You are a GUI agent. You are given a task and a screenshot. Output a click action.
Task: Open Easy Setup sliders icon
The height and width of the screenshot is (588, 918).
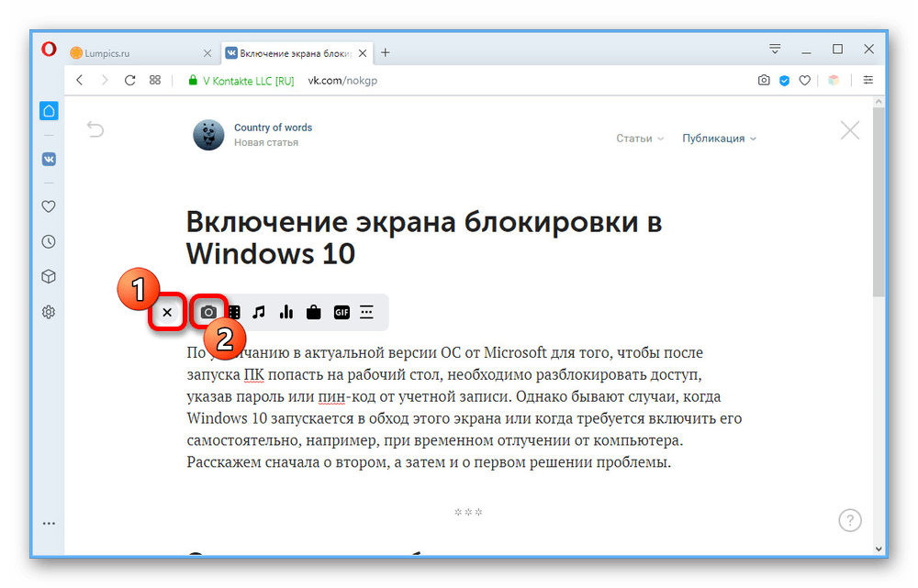[868, 80]
